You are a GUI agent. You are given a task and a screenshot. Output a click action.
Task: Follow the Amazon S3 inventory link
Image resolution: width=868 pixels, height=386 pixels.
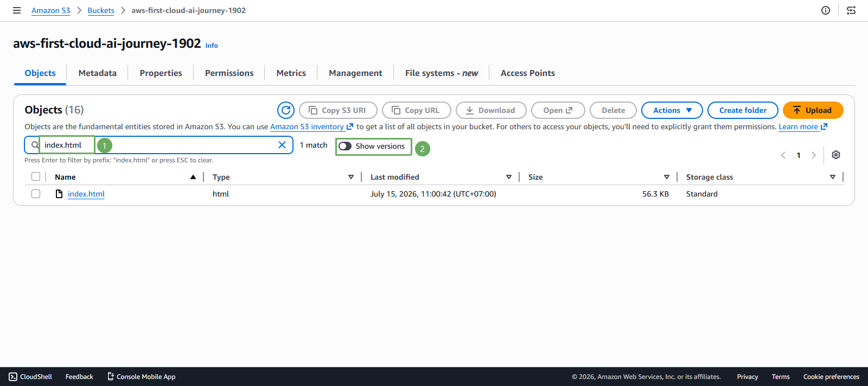tap(311, 126)
